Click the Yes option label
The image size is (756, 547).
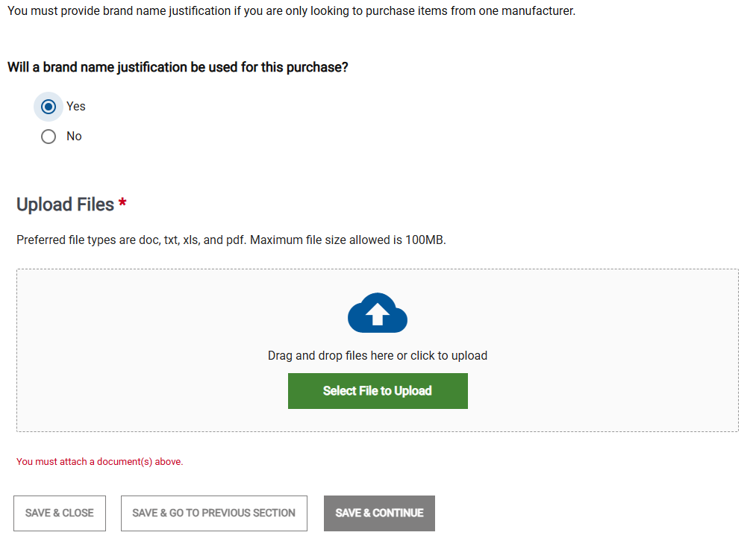click(75, 106)
